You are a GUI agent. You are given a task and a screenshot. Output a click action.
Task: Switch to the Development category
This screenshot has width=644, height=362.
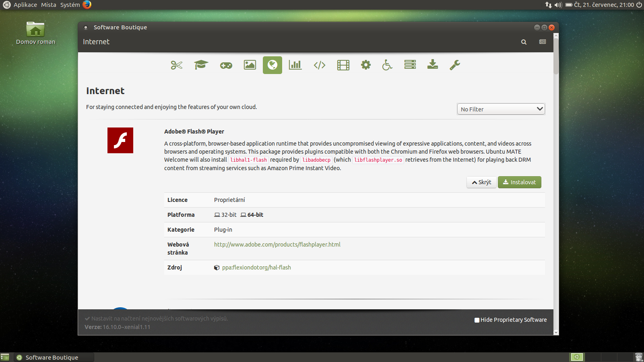pos(319,65)
